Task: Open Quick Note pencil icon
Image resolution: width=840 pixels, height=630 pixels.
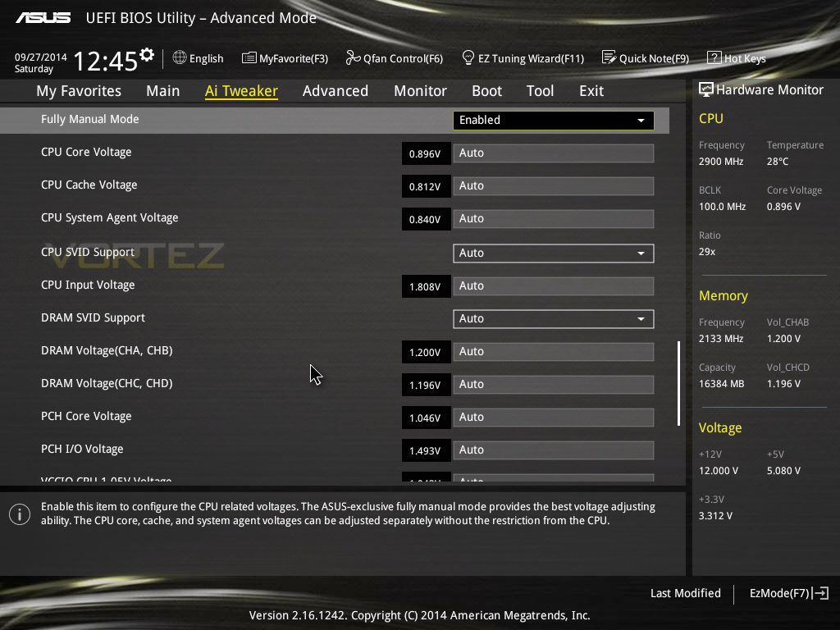Action: (609, 57)
